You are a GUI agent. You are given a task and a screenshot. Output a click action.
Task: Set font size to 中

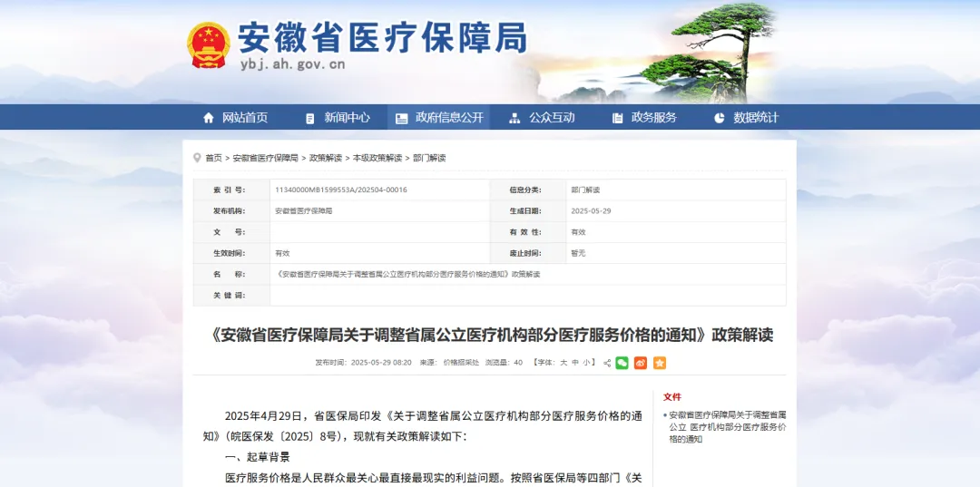coord(575,362)
